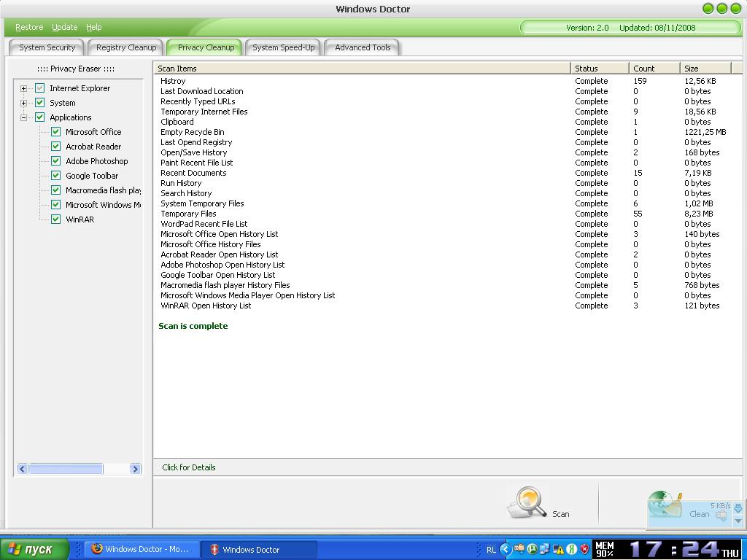The width and height of the screenshot is (747, 560).
Task: Uncheck the WinRAR checkbox
Action: point(55,219)
